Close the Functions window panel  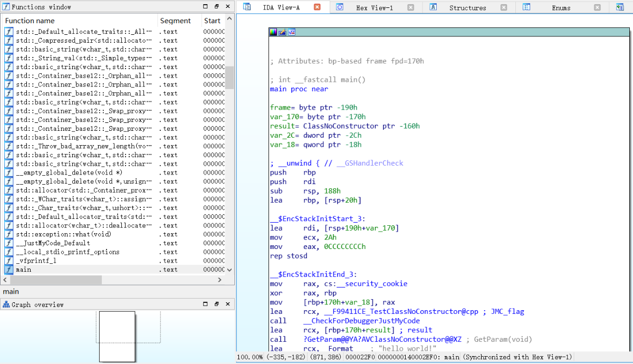coord(228,7)
